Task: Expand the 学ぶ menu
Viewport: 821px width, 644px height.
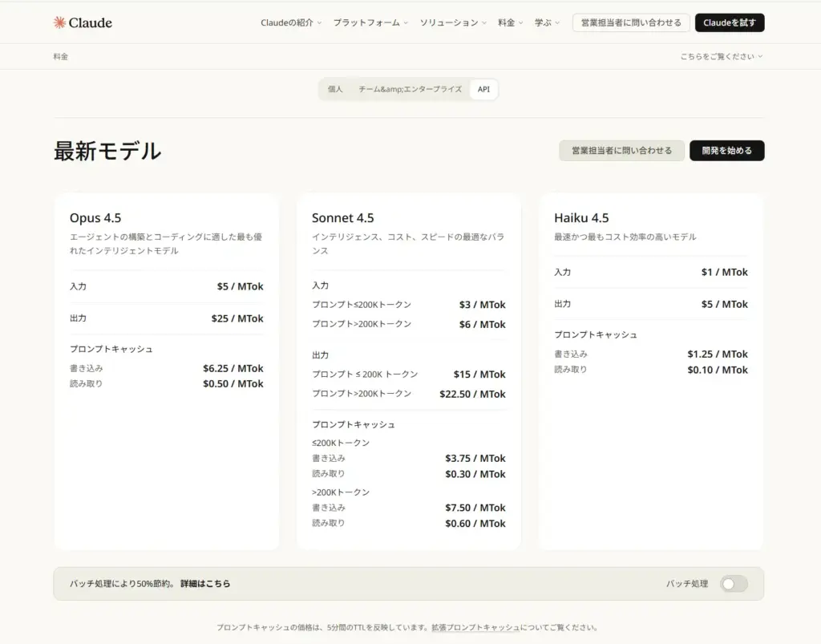Action: (548, 23)
